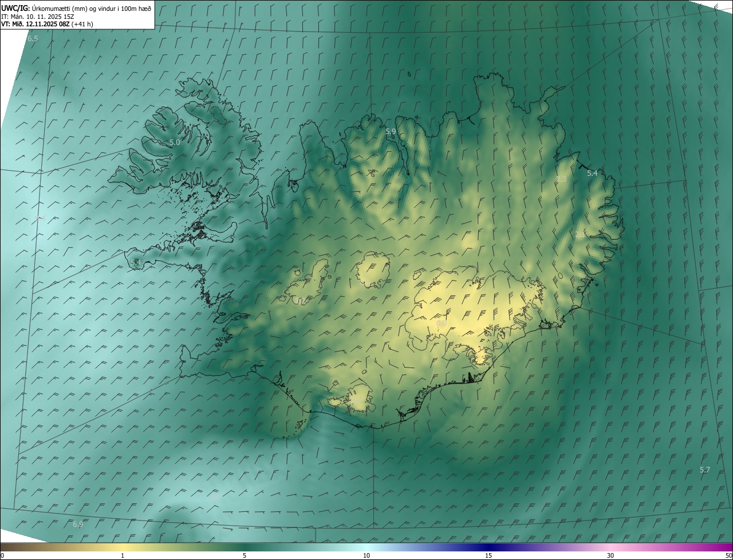Screen dimensions: 733x560
Task: Click the colour scale tick label '10'
Action: point(366,555)
